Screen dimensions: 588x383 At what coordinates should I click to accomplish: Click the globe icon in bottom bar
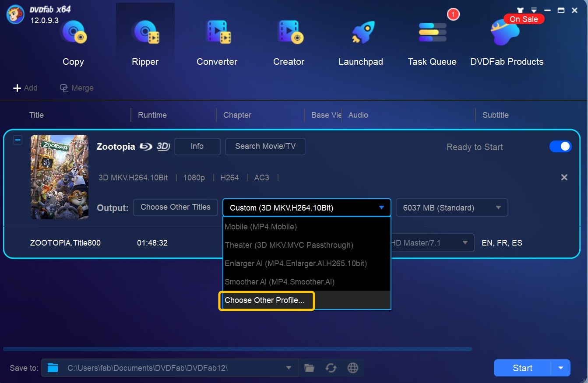click(353, 368)
